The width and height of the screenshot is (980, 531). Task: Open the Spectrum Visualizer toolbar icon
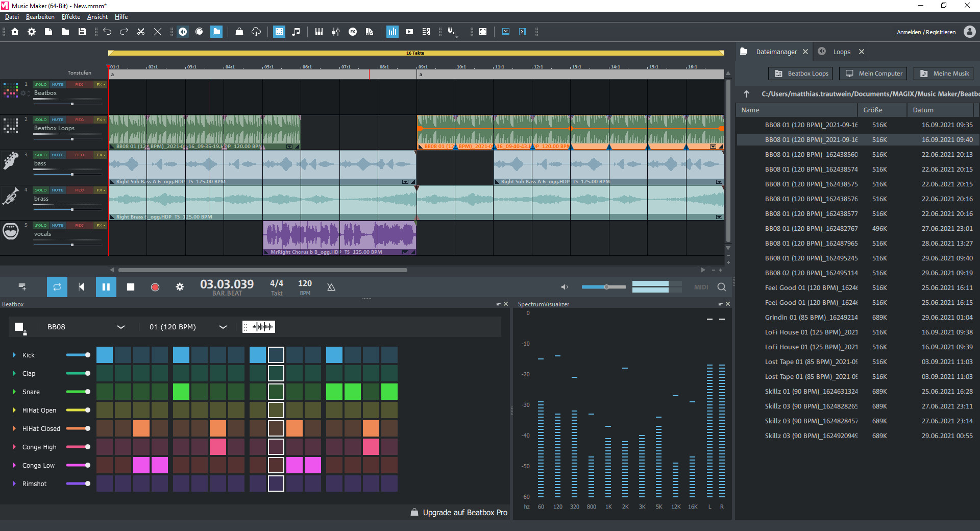pyautogui.click(x=393, y=31)
